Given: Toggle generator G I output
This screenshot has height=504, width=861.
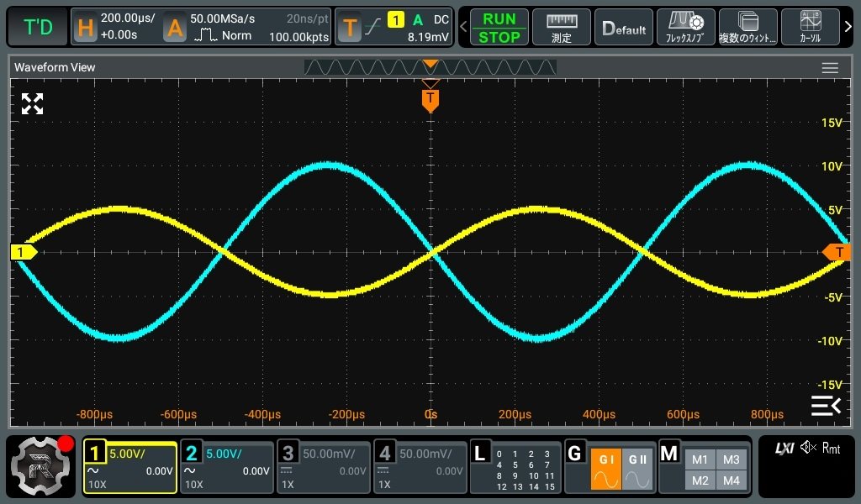Looking at the screenshot, I should pos(606,469).
